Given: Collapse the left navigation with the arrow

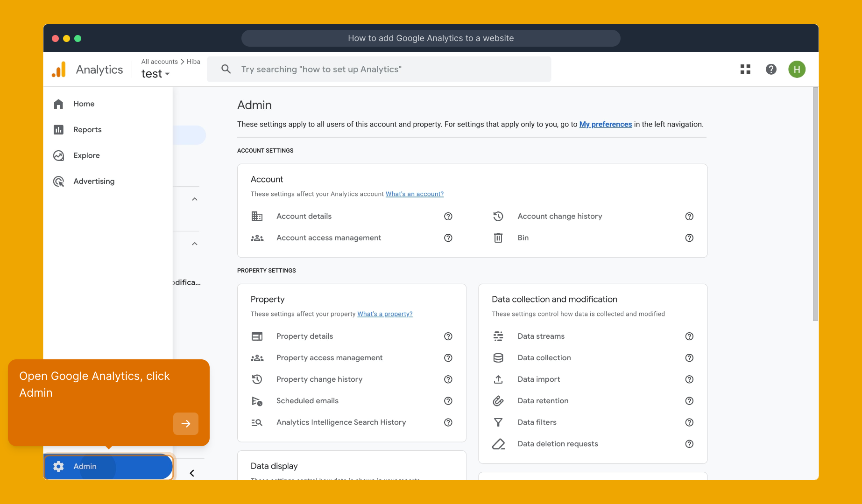Looking at the screenshot, I should 191,473.
